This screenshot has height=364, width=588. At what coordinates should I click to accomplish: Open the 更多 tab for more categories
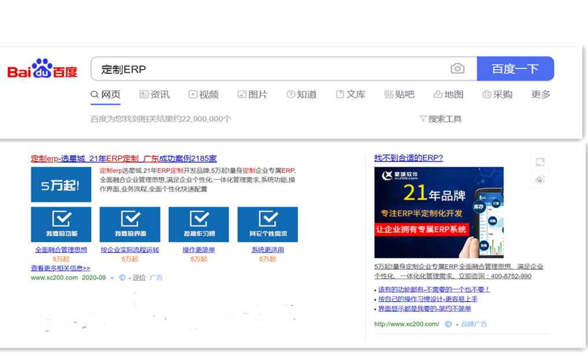[x=541, y=95]
